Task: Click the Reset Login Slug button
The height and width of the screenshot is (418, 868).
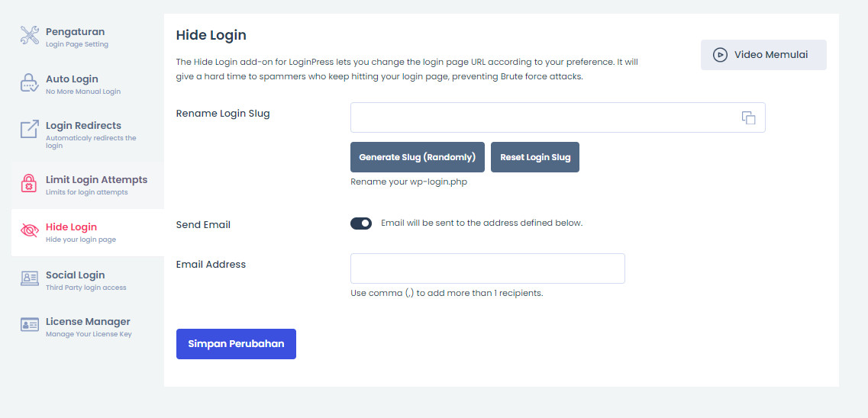Action: pyautogui.click(x=535, y=157)
